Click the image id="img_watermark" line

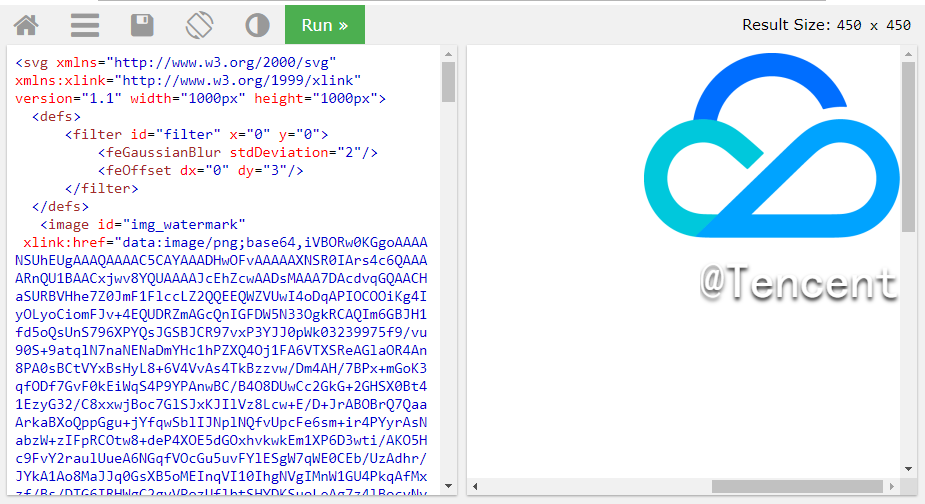(x=143, y=224)
